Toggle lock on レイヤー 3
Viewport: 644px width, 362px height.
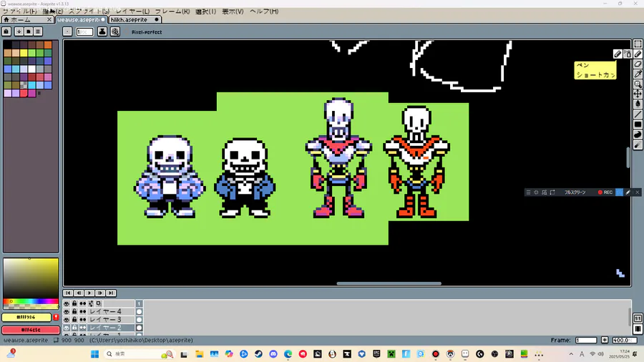coord(74,320)
